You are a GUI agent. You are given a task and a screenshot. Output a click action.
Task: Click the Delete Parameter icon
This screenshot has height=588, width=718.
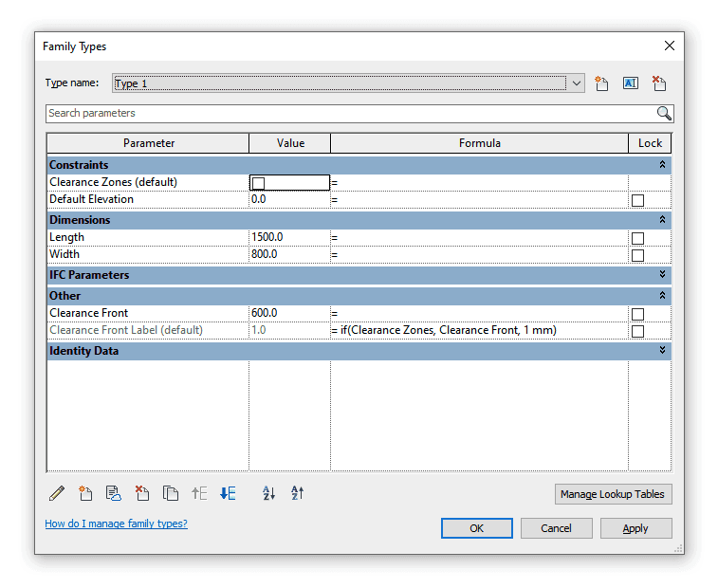click(142, 493)
